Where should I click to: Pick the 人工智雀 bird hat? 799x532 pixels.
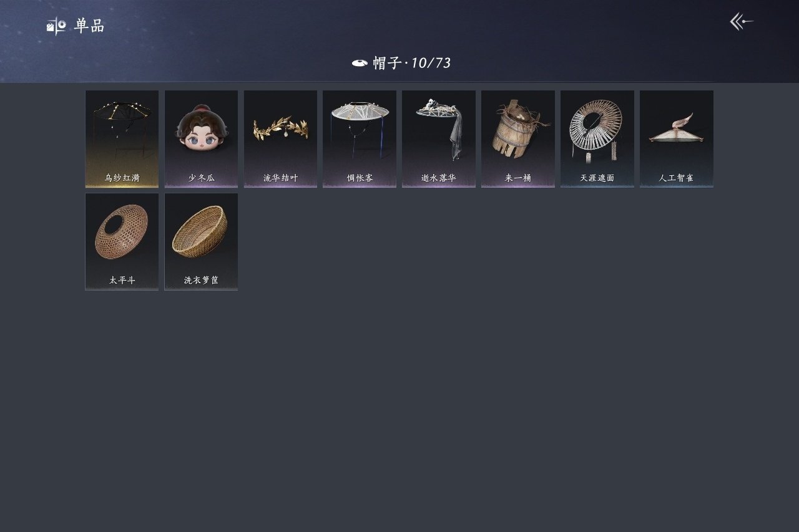[x=677, y=138]
